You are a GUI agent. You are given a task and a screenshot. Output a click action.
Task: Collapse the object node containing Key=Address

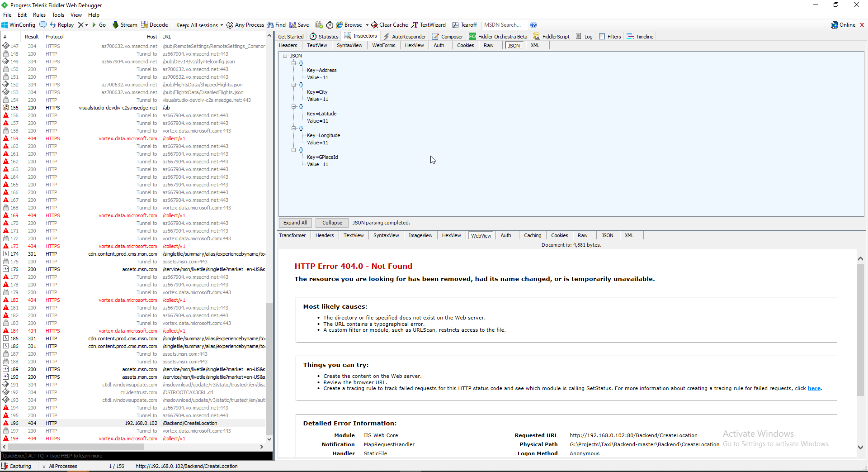tap(293, 63)
